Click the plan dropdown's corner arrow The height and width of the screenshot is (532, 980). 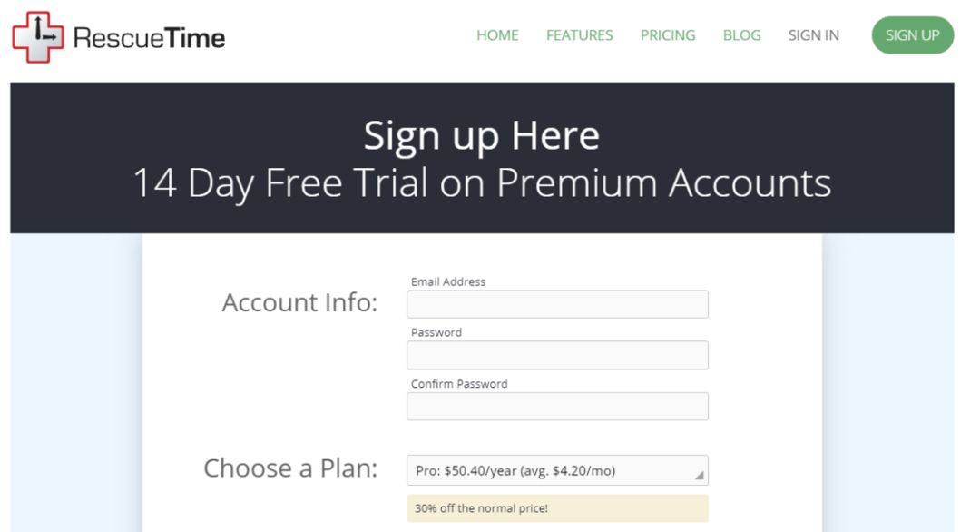tap(699, 475)
